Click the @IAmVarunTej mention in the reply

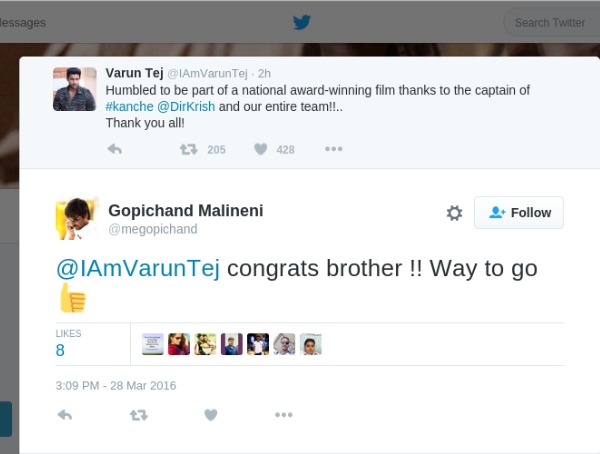139,268
